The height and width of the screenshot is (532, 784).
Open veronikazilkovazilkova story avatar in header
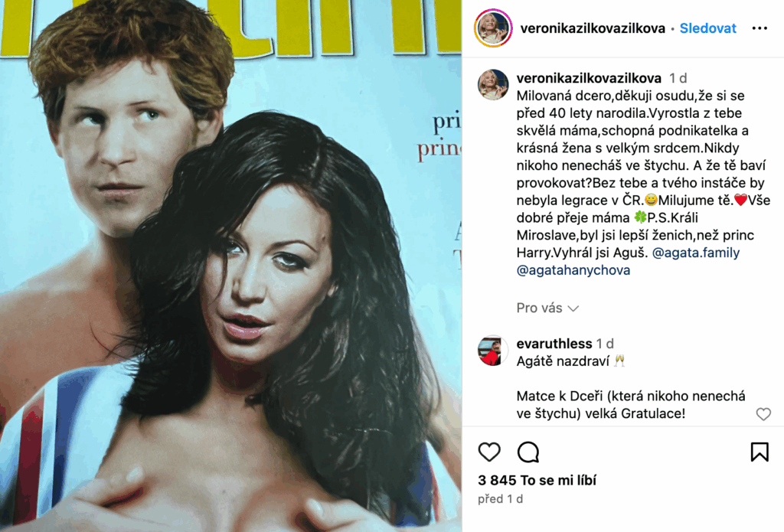point(493,28)
